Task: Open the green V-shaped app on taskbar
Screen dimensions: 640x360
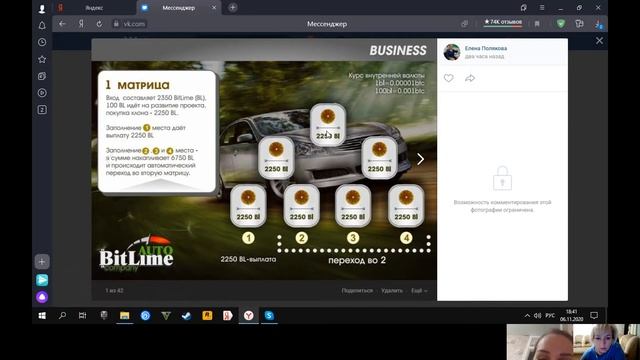Action: [166, 316]
